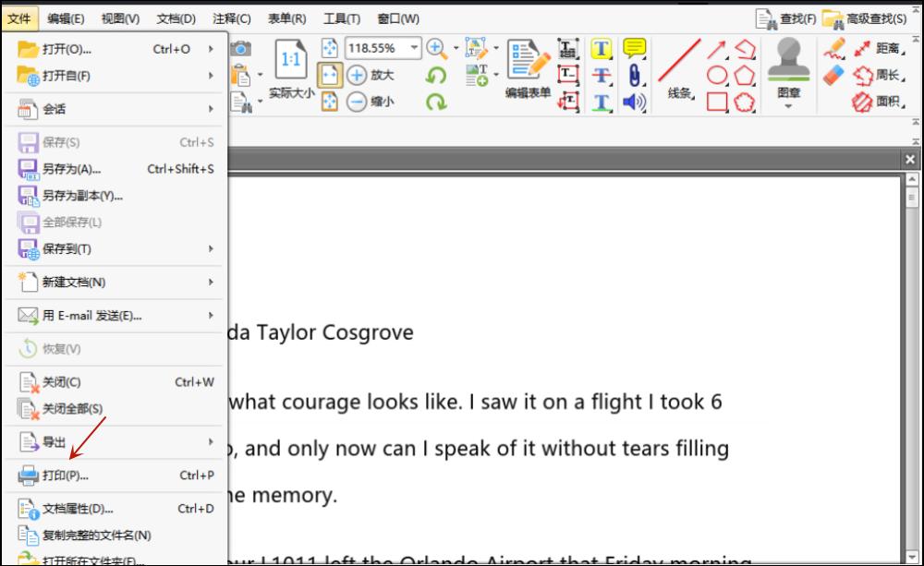Click the paperclip file attachment tool
The width and height of the screenshot is (924, 566).
634,76
